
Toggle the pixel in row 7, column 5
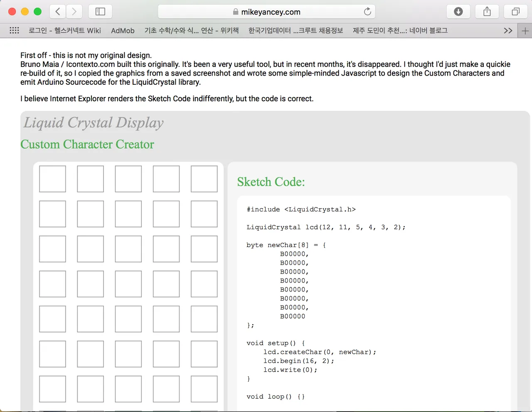(204, 389)
